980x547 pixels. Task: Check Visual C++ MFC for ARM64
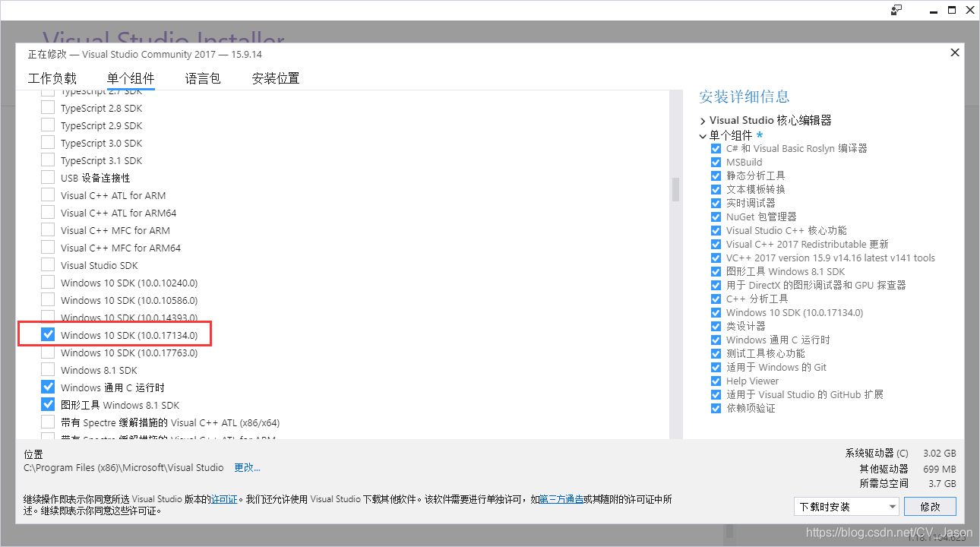48,248
